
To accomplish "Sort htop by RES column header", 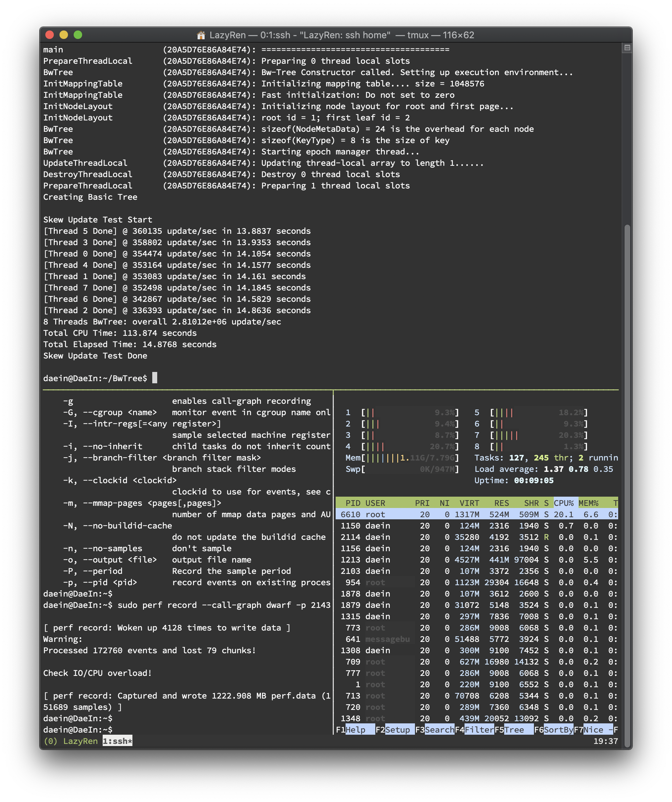I will click(501, 503).
